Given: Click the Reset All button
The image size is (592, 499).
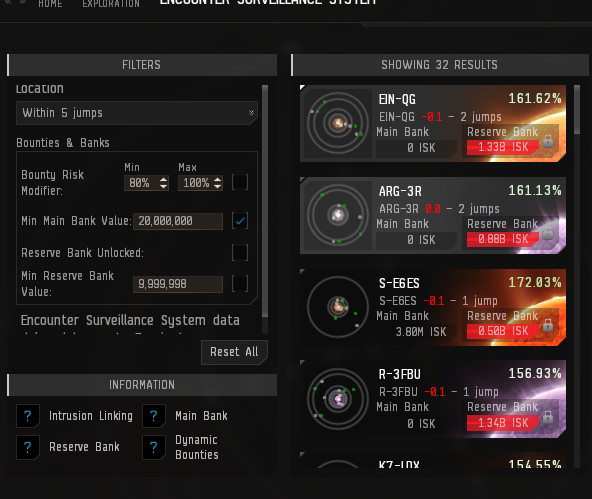Looking at the screenshot, I should tap(234, 352).
